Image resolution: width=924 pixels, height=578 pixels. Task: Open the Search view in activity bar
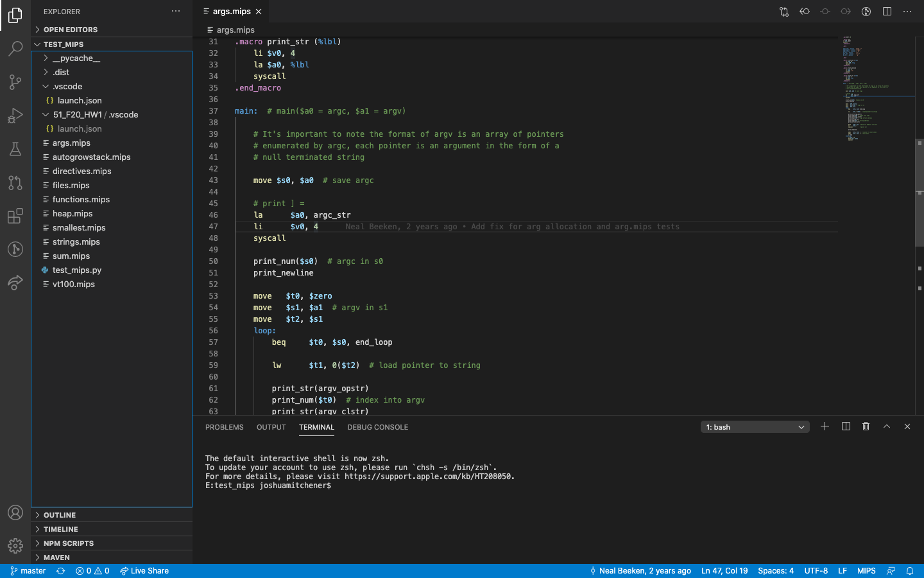click(15, 48)
